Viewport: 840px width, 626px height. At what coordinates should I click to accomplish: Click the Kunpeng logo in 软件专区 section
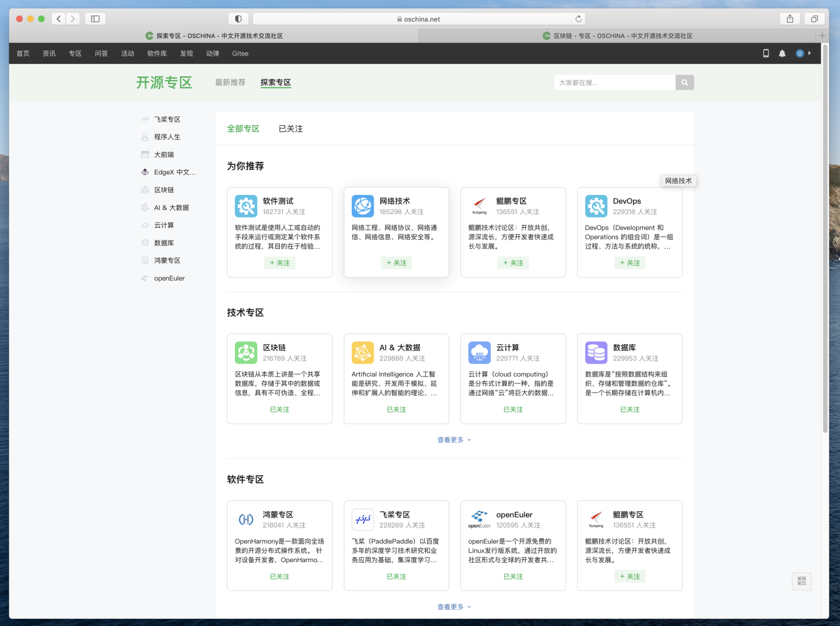[596, 519]
